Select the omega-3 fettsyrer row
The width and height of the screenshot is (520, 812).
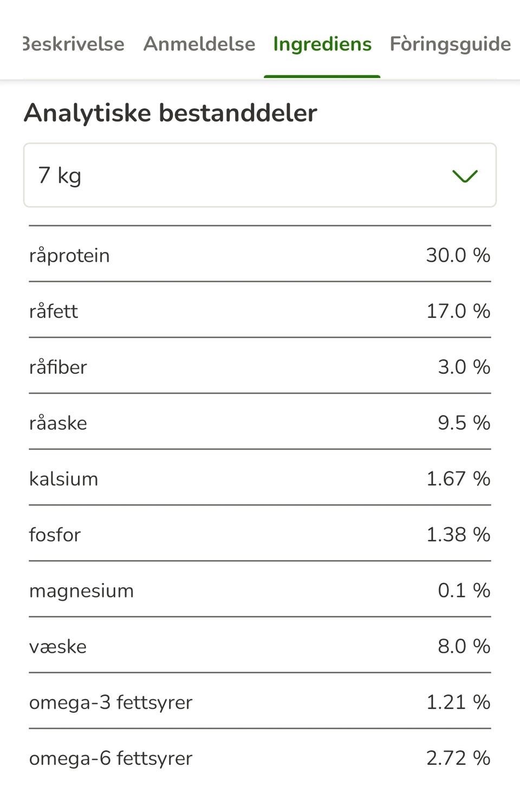pos(260,701)
